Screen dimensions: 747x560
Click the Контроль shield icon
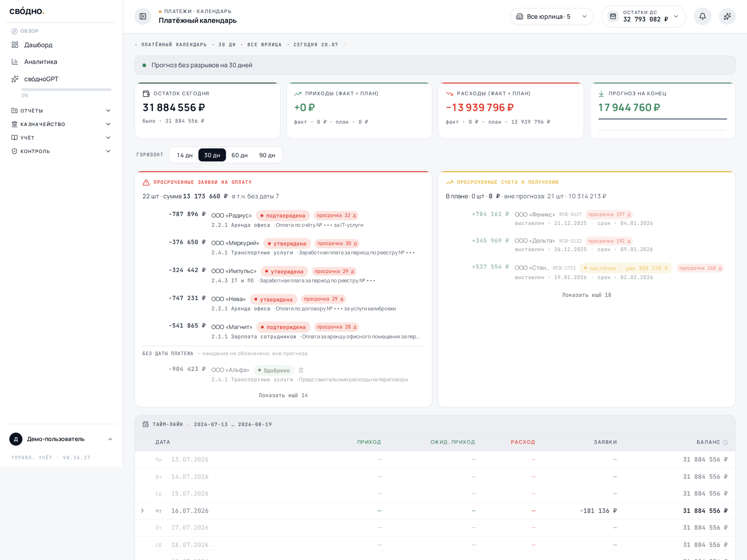coord(14,151)
